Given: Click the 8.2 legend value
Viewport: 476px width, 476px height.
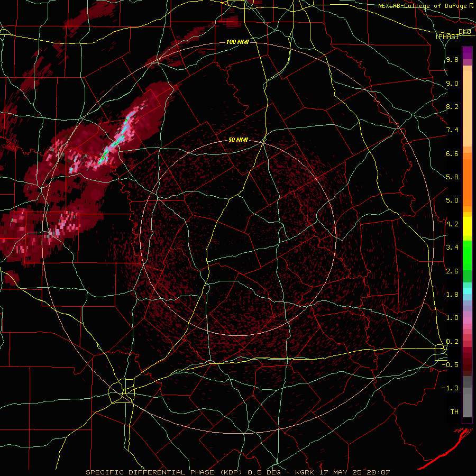Looking at the screenshot, I should [x=452, y=106].
